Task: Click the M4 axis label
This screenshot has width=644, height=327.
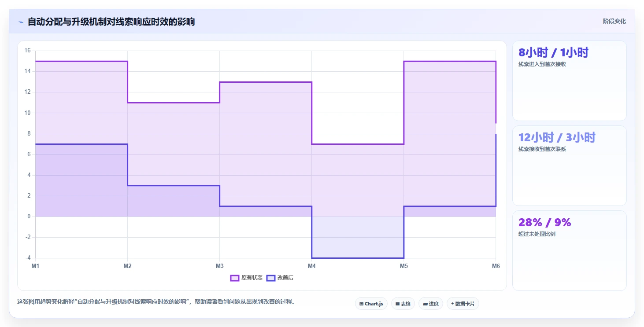Action: tap(311, 266)
